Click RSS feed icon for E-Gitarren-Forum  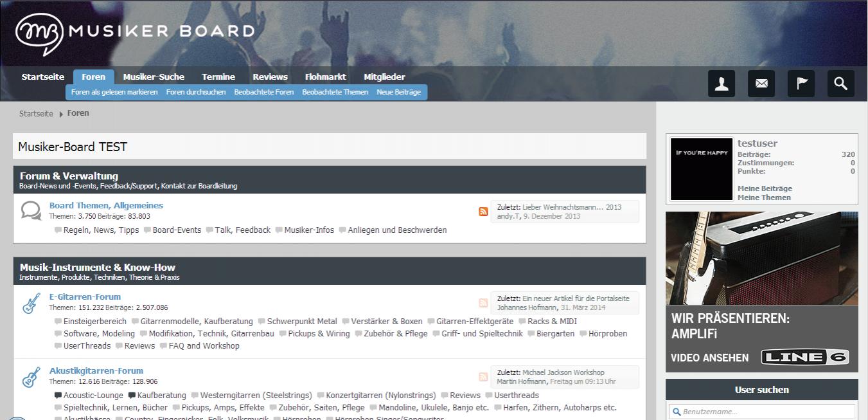pyautogui.click(x=483, y=303)
